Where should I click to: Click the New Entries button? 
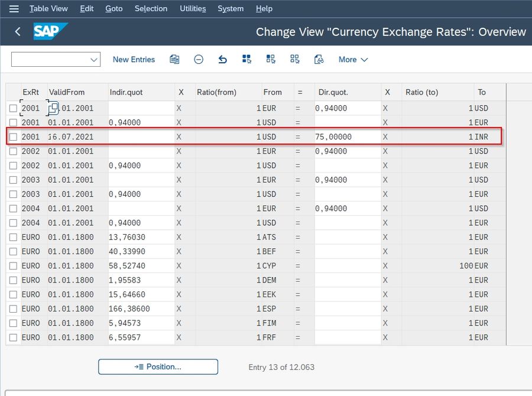pyautogui.click(x=134, y=59)
